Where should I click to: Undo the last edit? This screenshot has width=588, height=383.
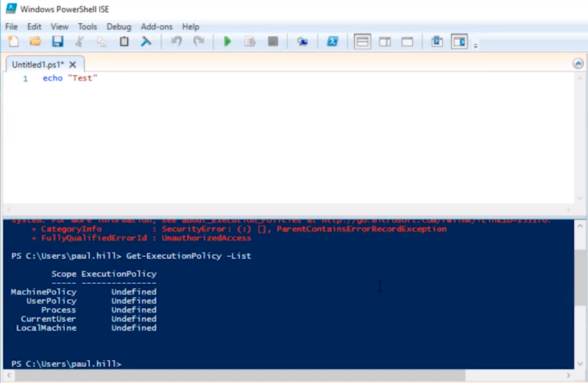[x=176, y=41]
